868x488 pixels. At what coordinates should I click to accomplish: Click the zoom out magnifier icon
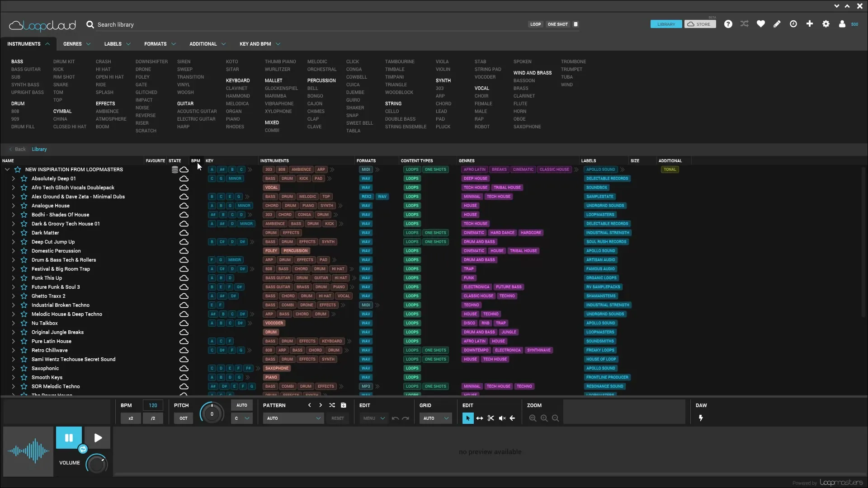556,418
